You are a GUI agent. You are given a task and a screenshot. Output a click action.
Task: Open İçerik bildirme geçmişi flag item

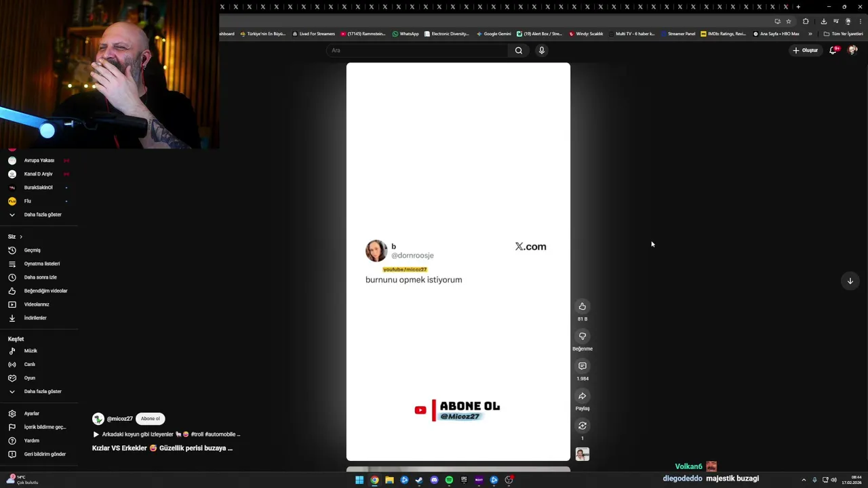pos(39,427)
